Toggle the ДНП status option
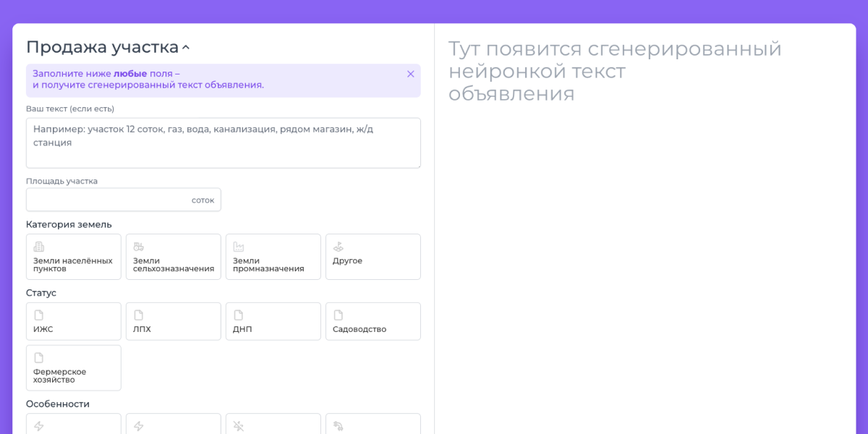 [x=273, y=321]
